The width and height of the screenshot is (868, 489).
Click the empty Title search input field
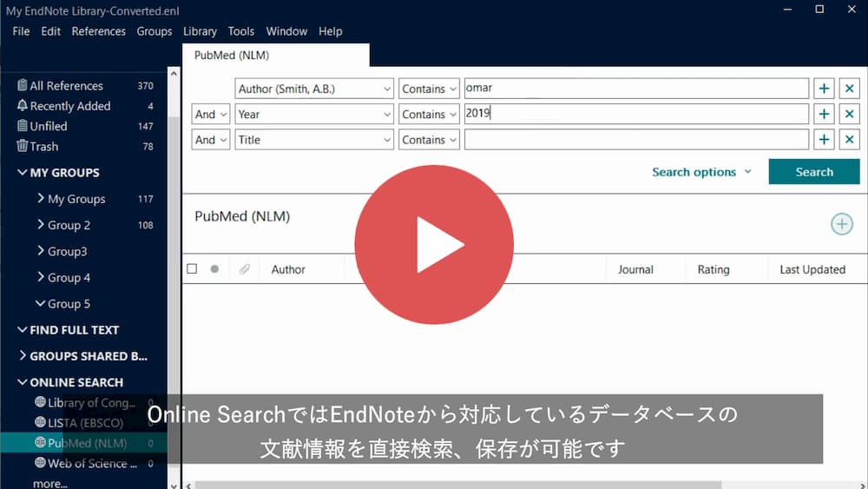pyautogui.click(x=636, y=140)
